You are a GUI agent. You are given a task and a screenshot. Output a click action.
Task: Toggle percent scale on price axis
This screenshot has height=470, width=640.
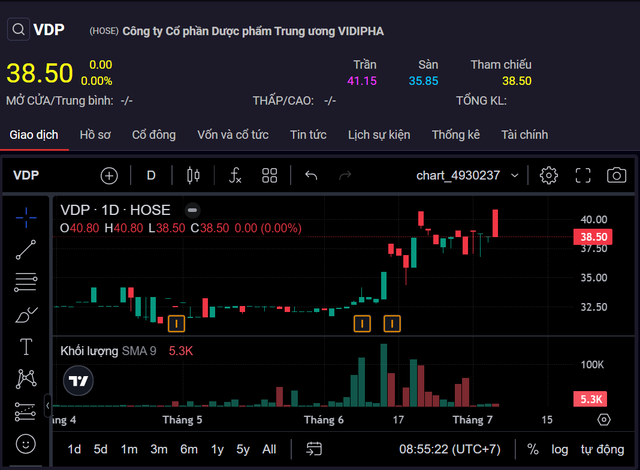pyautogui.click(x=532, y=449)
